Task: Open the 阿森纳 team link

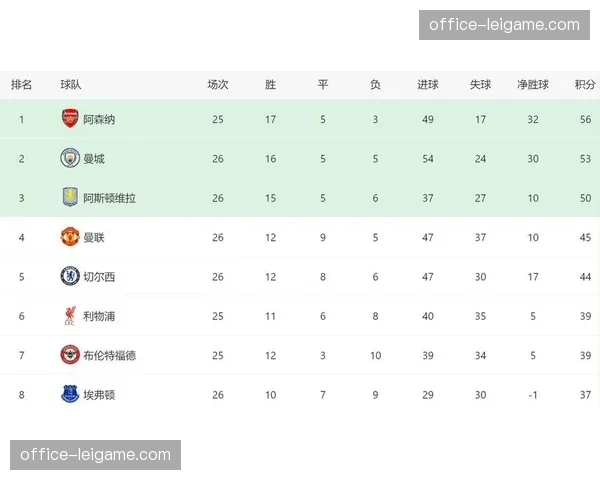Action: (x=99, y=119)
